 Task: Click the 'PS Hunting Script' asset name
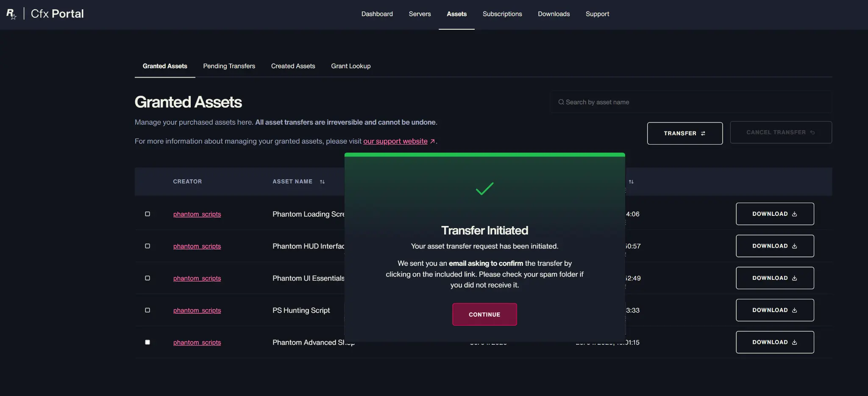point(301,310)
